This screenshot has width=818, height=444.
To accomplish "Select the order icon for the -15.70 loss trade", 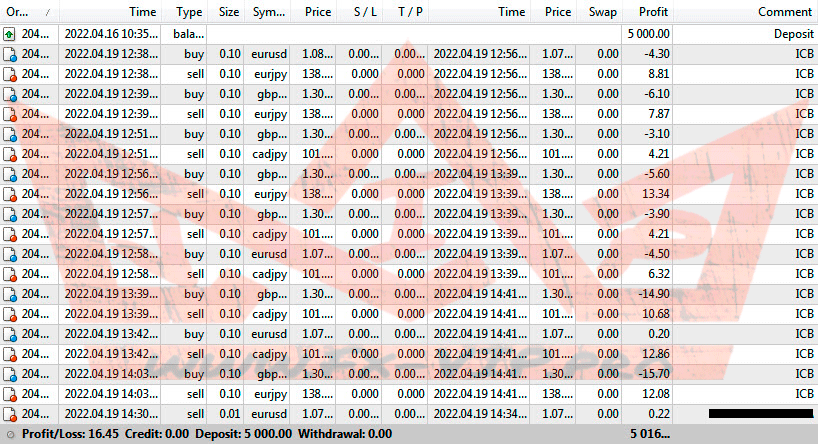I will click(x=10, y=373).
